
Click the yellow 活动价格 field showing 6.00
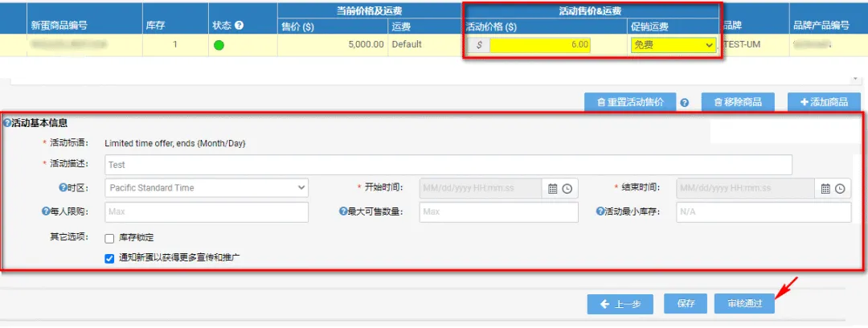click(x=539, y=45)
